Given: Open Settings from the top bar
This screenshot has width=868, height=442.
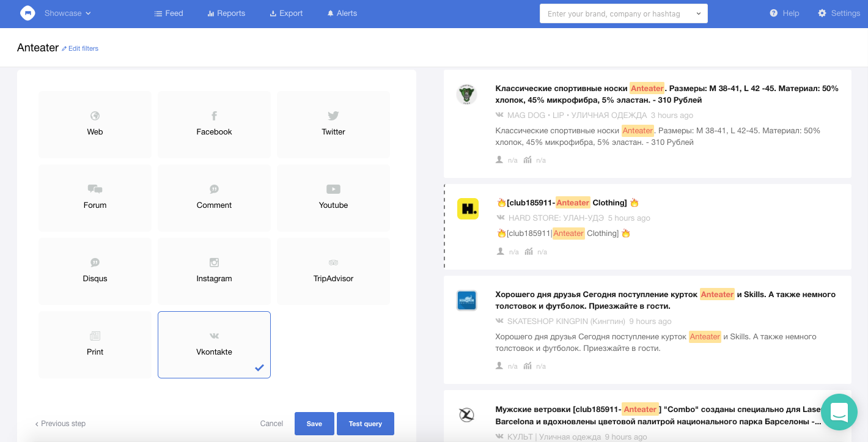Looking at the screenshot, I should pyautogui.click(x=839, y=13).
